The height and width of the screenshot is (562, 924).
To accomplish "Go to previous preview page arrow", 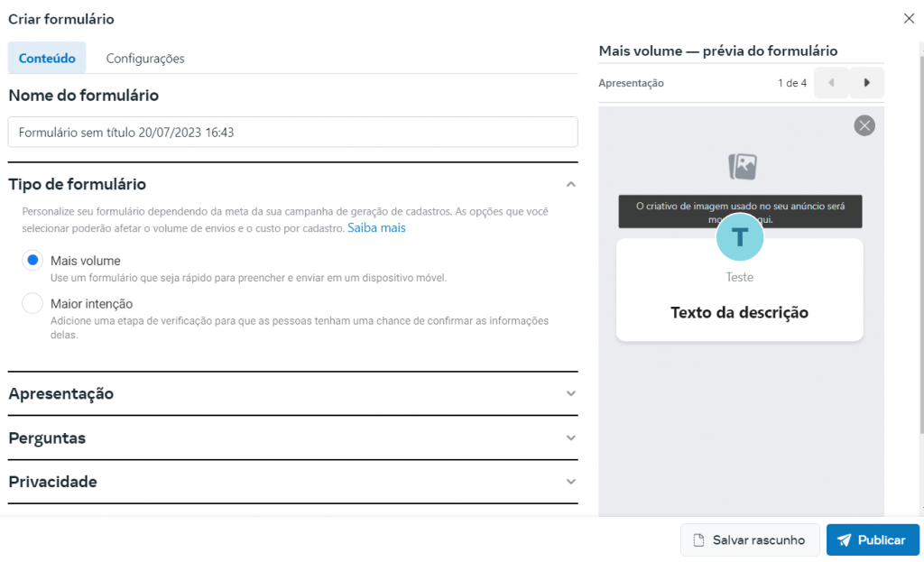I will [x=831, y=83].
